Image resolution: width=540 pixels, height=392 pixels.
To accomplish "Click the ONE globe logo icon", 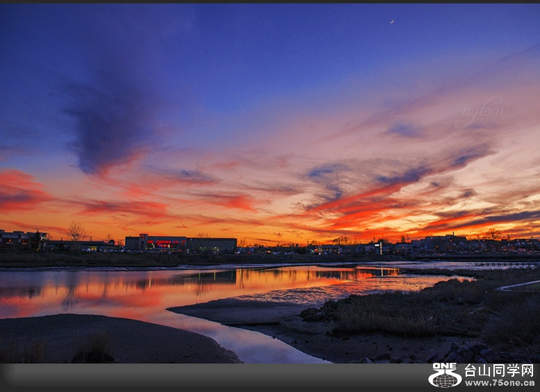I will pyautogui.click(x=445, y=375).
